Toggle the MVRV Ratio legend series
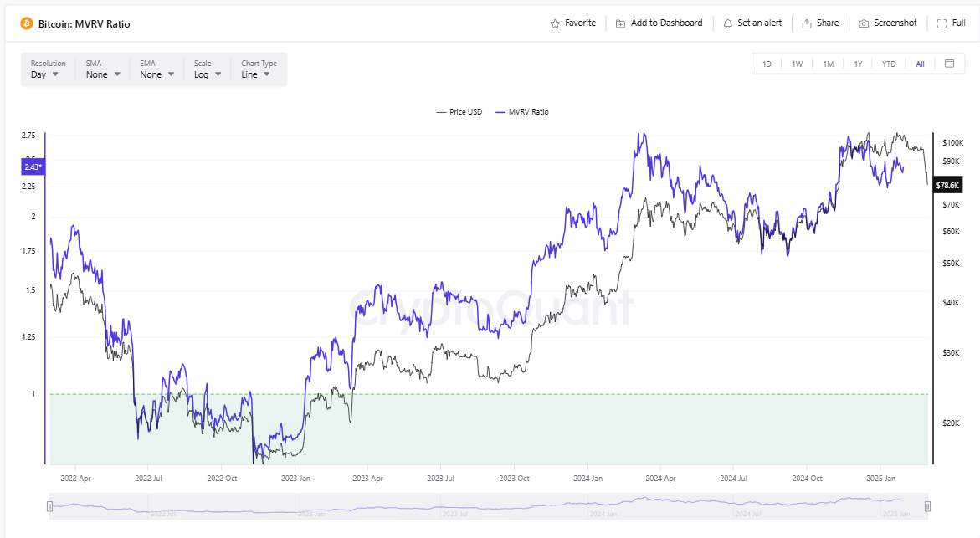Image resolution: width=980 pixels, height=538 pixels. [x=522, y=112]
